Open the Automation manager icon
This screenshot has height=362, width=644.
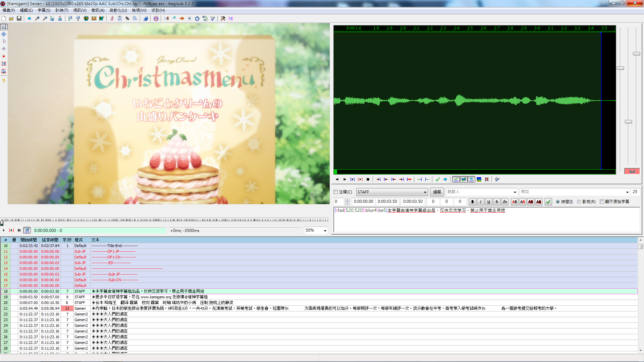146,18
